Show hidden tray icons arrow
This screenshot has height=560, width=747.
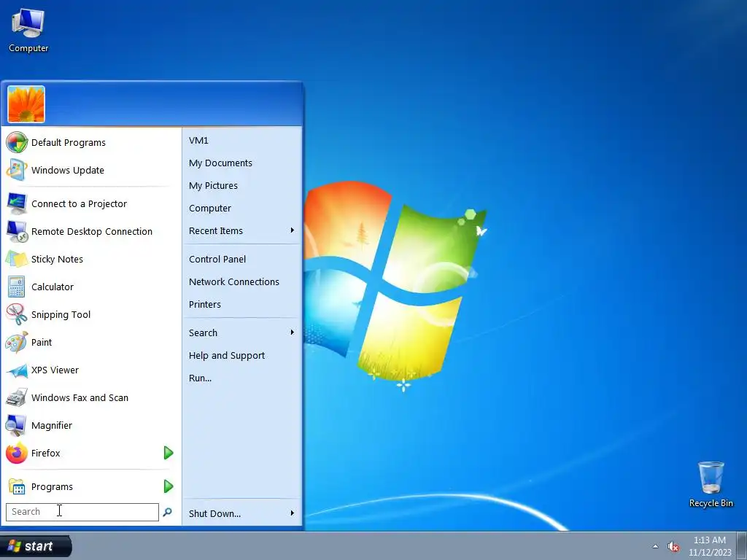(x=655, y=546)
